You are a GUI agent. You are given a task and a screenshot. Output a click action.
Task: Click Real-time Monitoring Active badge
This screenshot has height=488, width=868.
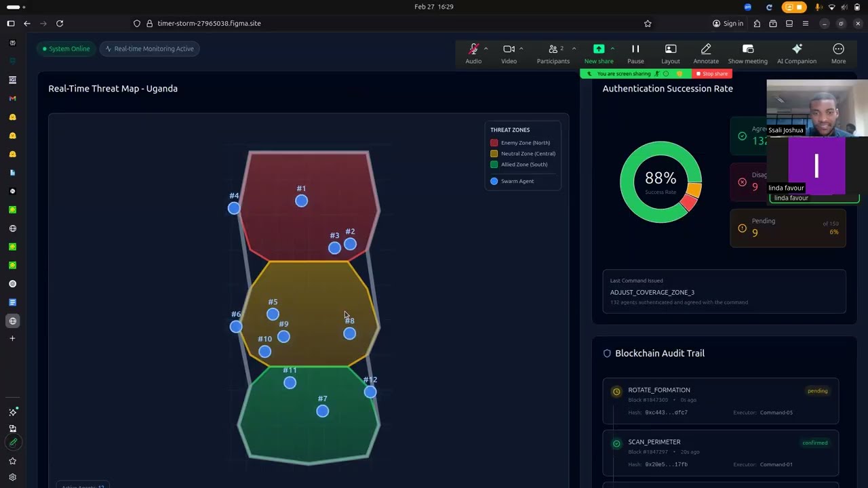(x=149, y=49)
